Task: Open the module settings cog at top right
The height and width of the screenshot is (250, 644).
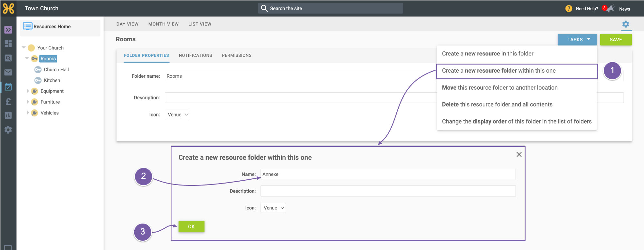Action: 625,24
